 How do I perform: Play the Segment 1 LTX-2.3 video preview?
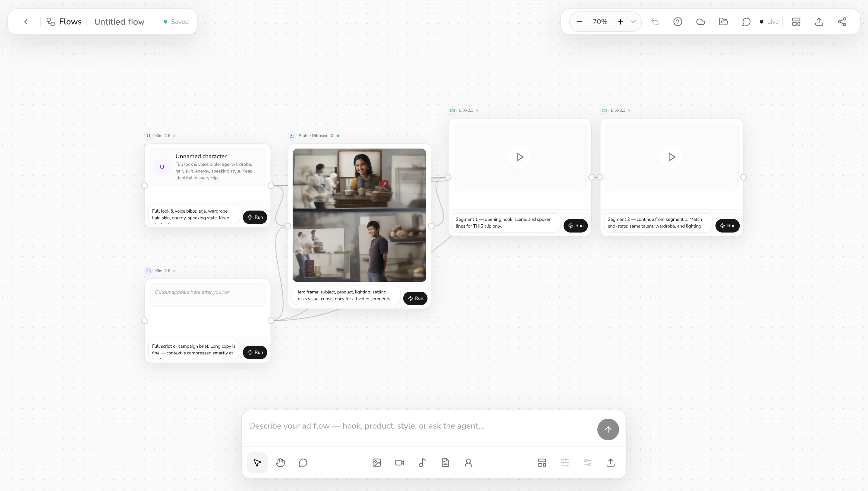click(x=520, y=157)
